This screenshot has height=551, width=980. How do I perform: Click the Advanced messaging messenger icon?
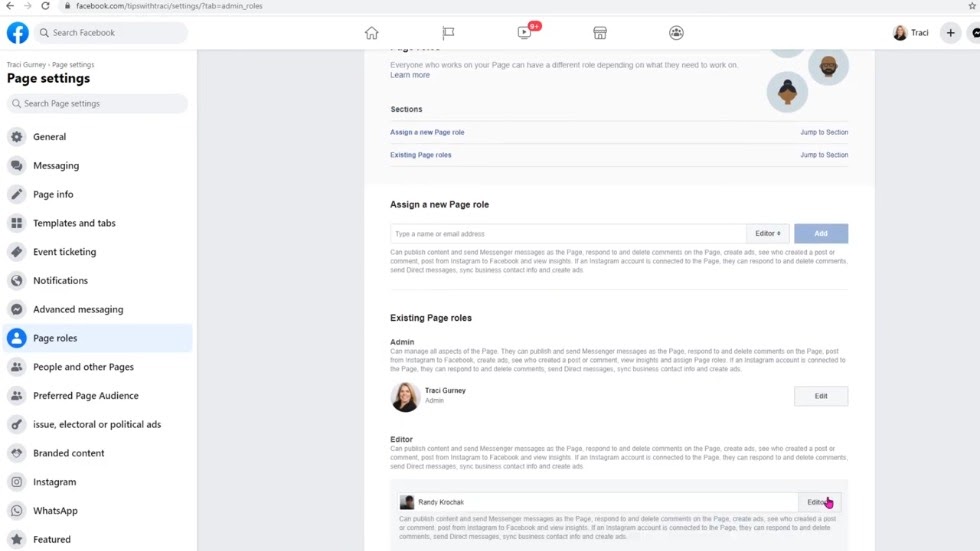tap(17, 309)
